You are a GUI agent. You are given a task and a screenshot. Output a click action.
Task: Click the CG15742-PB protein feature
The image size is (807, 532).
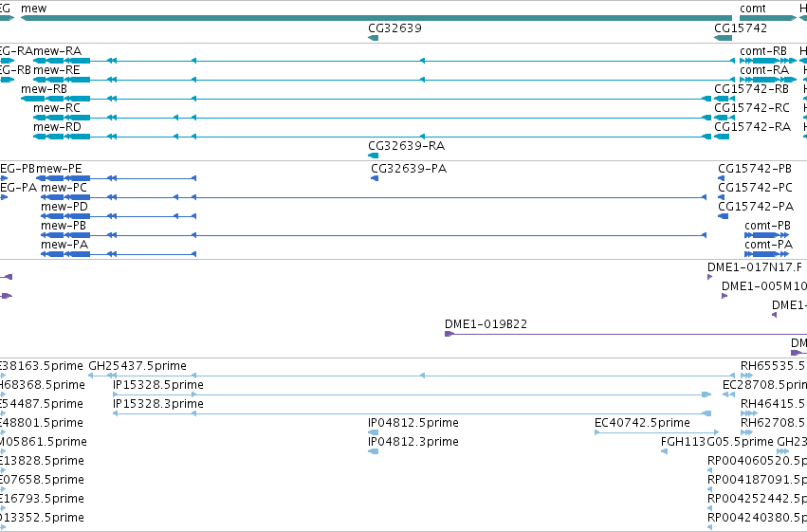pos(721,178)
